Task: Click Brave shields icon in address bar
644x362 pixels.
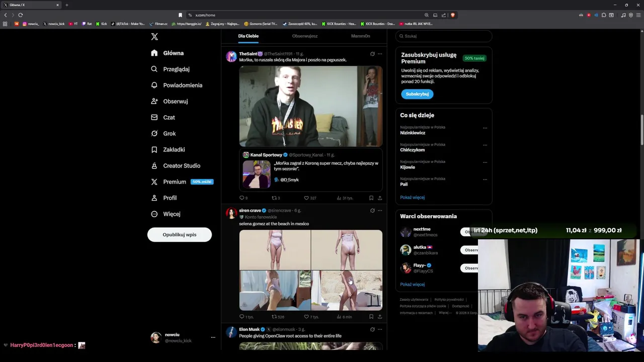Action: coord(452,15)
